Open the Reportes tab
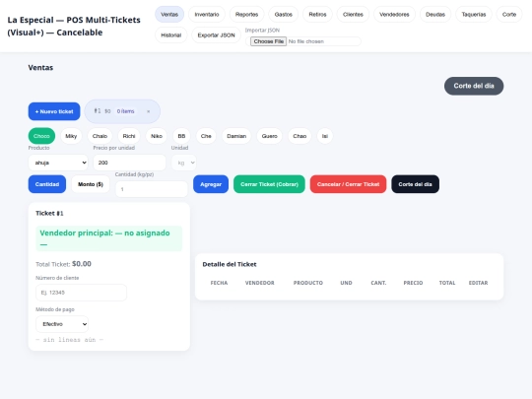 click(246, 14)
